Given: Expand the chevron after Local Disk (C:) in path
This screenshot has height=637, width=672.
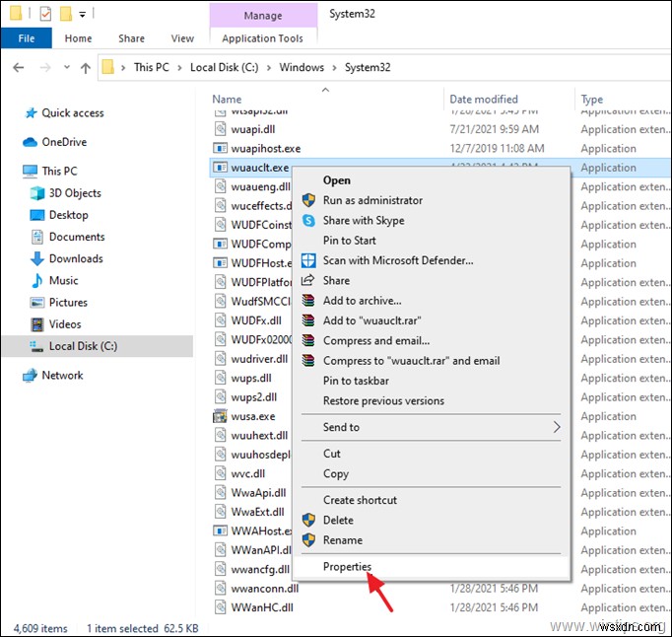Looking at the screenshot, I should [269, 68].
